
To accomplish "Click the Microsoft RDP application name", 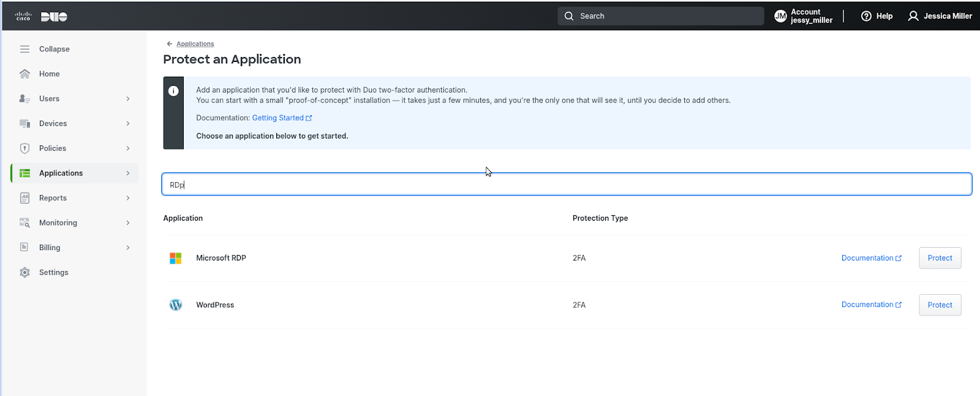I will click(221, 258).
